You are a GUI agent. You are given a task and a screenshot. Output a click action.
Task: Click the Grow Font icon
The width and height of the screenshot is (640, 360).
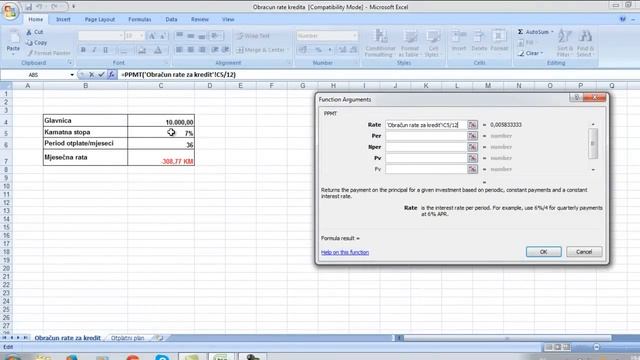point(152,36)
